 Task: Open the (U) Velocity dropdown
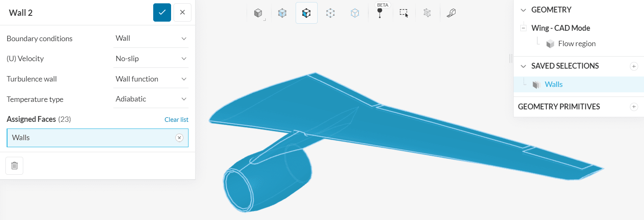point(151,59)
